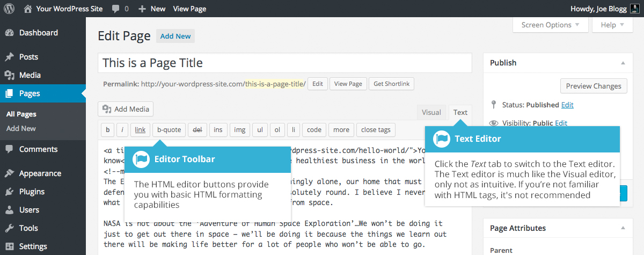Open the Settings menu label
The width and height of the screenshot is (644, 255).
click(33, 246)
